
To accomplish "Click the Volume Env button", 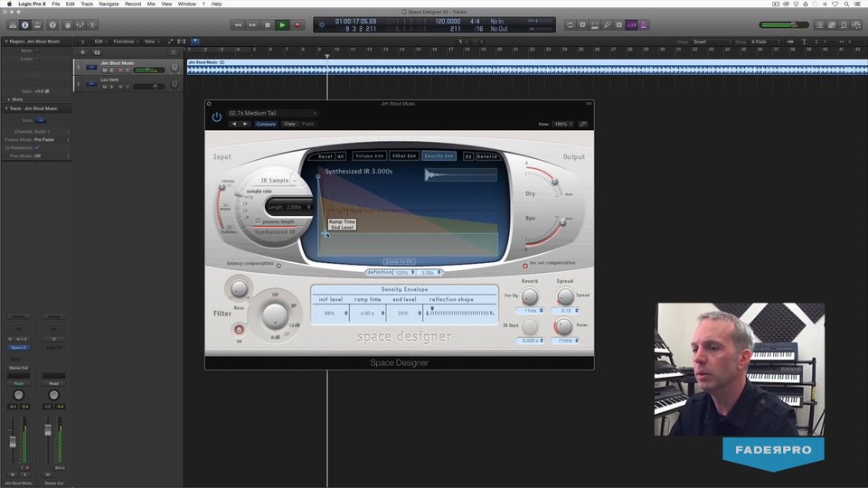I will pos(369,156).
